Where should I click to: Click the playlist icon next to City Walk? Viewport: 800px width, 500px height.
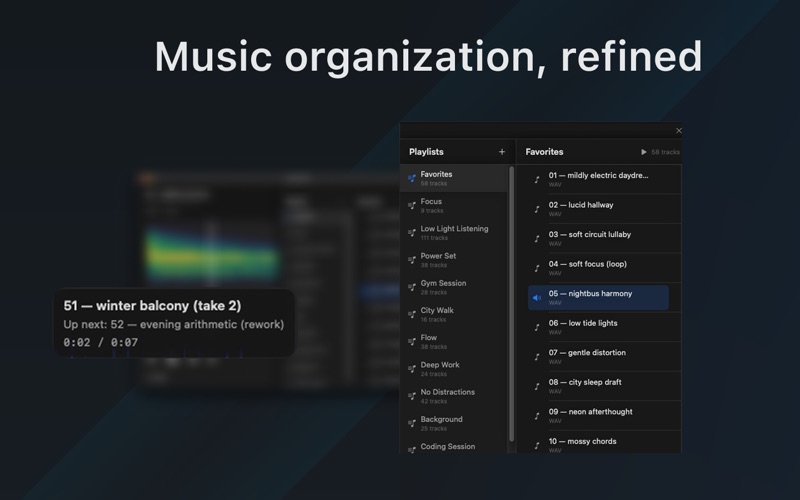pyautogui.click(x=412, y=314)
